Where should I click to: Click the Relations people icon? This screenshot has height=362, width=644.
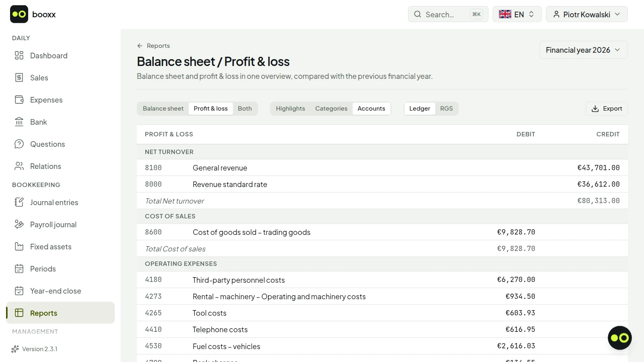[x=19, y=166]
